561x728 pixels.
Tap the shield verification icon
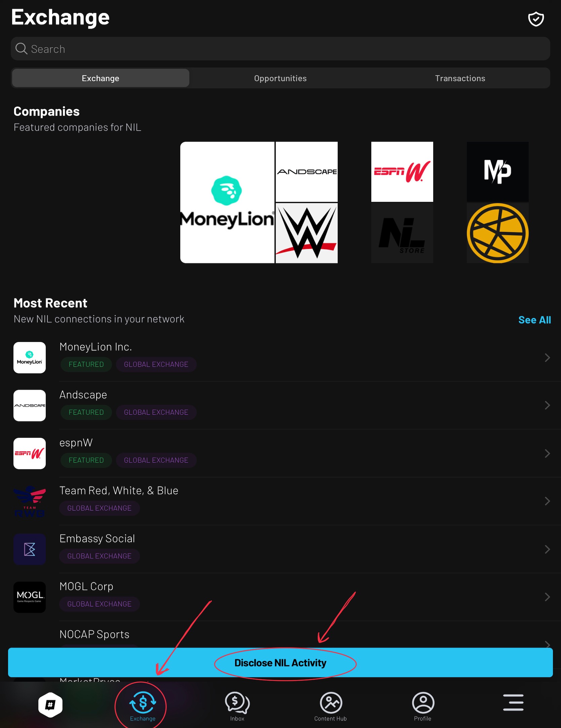pyautogui.click(x=536, y=19)
